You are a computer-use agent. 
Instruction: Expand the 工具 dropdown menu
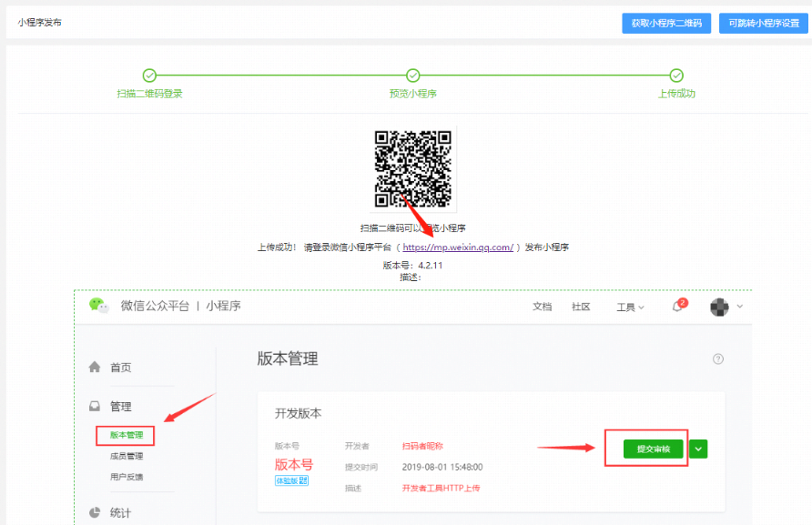[630, 307]
